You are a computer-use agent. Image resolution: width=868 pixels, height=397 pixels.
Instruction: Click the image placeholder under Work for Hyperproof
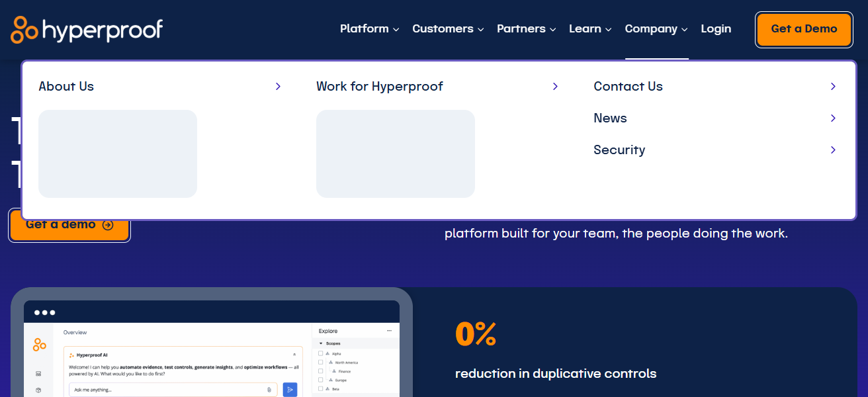pos(396,154)
